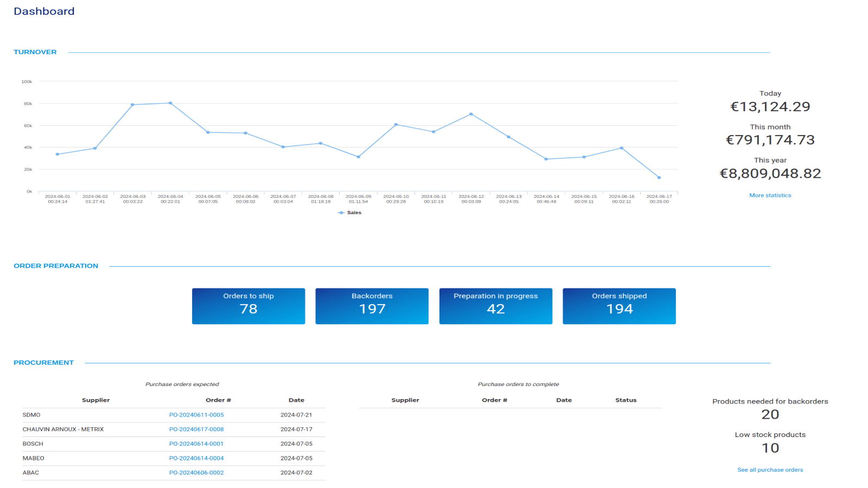Screen dimensions: 868x488
Task: Open the Orders to ship card
Action: (x=248, y=306)
